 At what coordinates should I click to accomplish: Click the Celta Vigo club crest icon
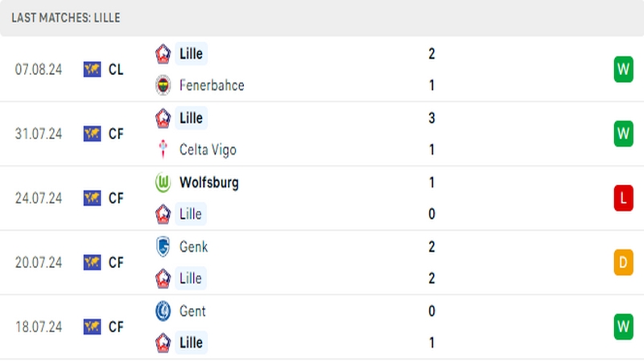163,150
